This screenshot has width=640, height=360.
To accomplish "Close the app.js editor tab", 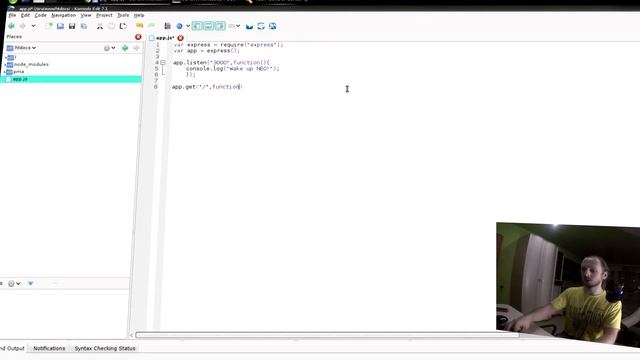I will point(180,38).
